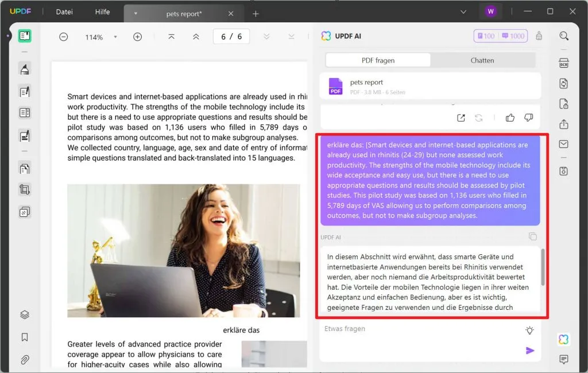Close the pets report tab
Viewport: 588px width, 373px height.
point(231,14)
